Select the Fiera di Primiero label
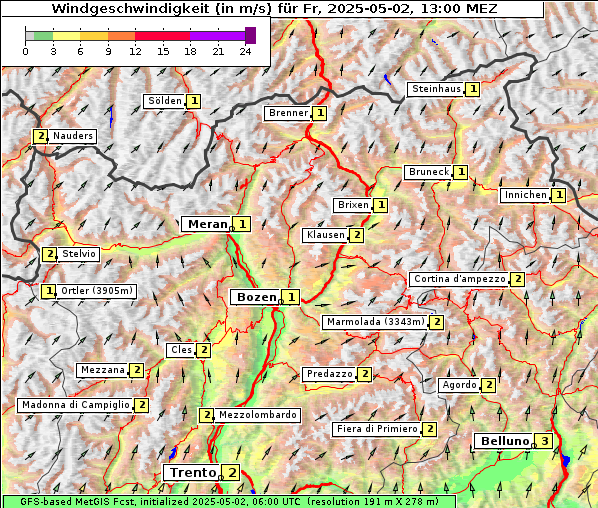 pos(377,429)
